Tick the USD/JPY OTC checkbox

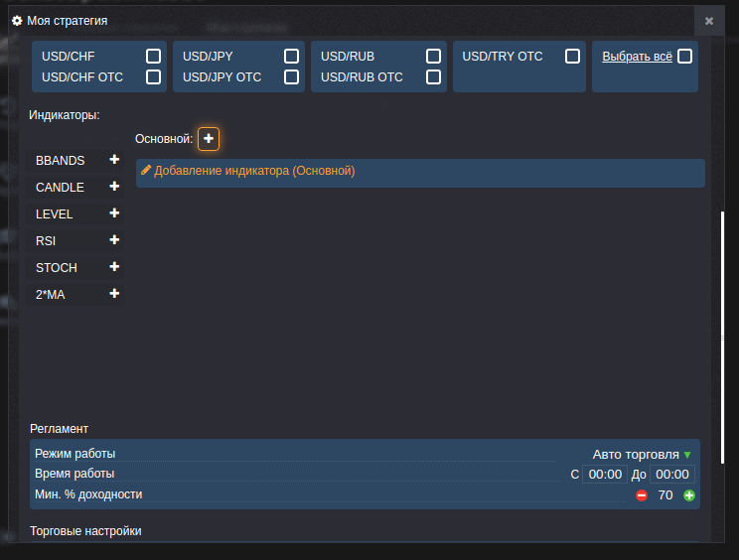(x=291, y=77)
